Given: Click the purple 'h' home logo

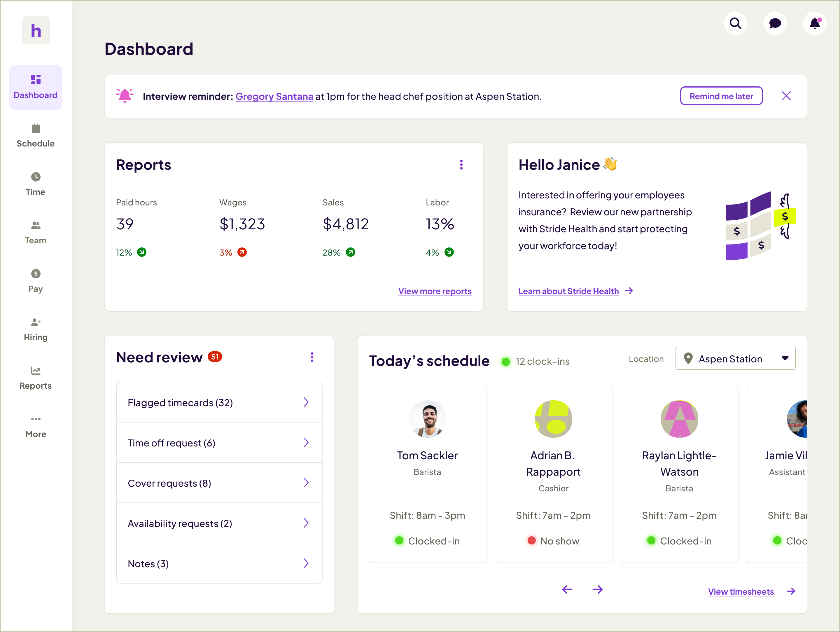Looking at the screenshot, I should pos(36,30).
